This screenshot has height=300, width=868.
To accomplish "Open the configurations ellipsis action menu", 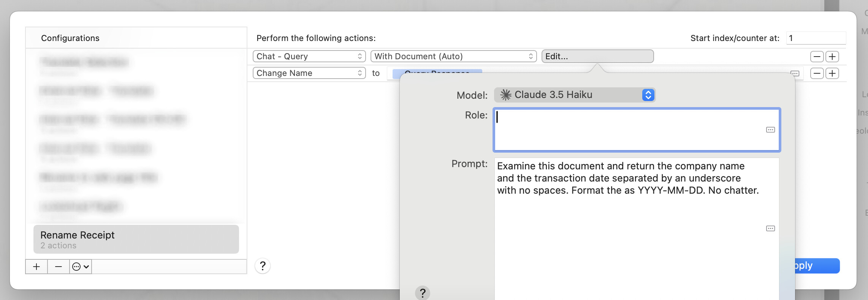I will 81,267.
